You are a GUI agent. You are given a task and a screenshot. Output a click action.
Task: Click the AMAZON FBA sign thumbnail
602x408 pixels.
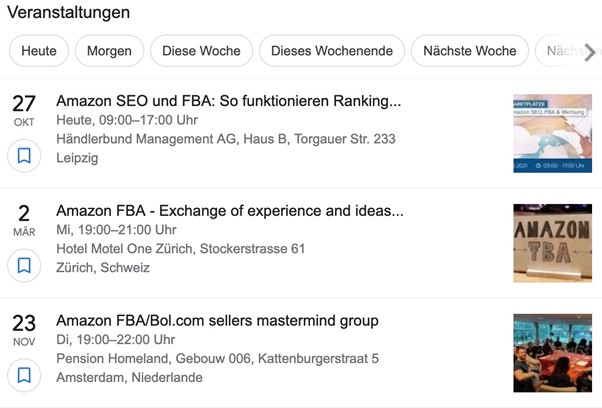(x=551, y=243)
